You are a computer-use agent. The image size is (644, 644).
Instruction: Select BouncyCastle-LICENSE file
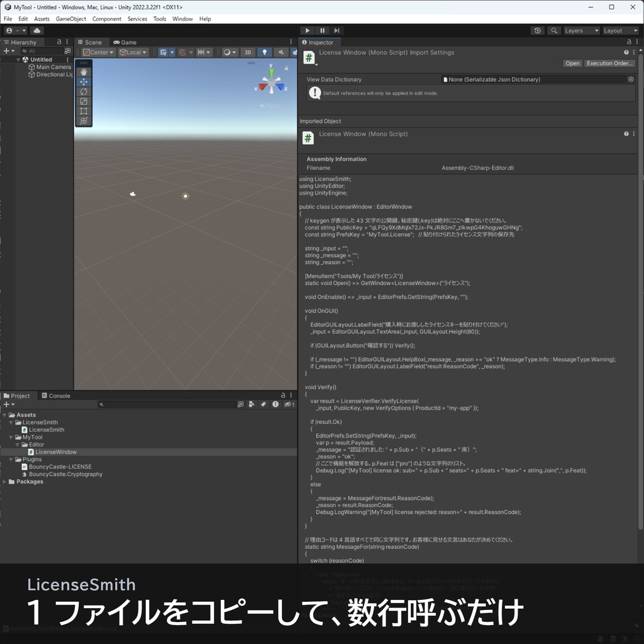57,467
